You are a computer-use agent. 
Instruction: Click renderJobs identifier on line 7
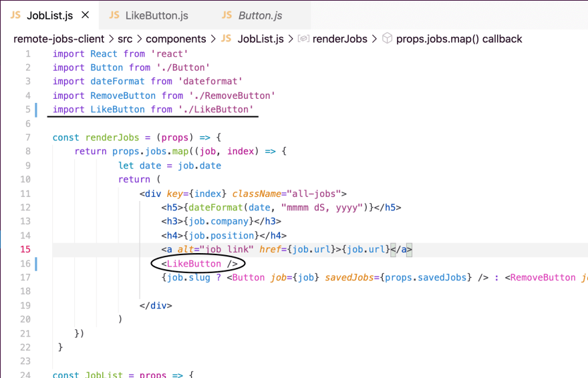(112, 138)
